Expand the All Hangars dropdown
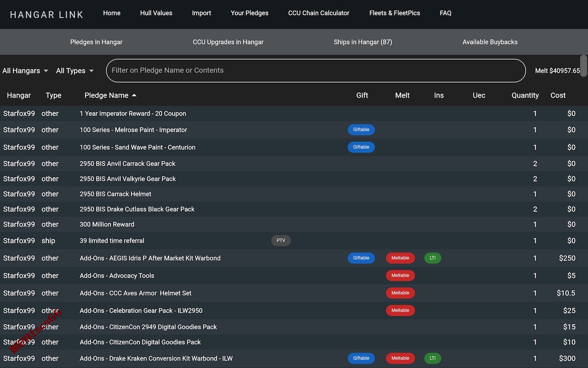This screenshot has width=588, height=368. [25, 70]
